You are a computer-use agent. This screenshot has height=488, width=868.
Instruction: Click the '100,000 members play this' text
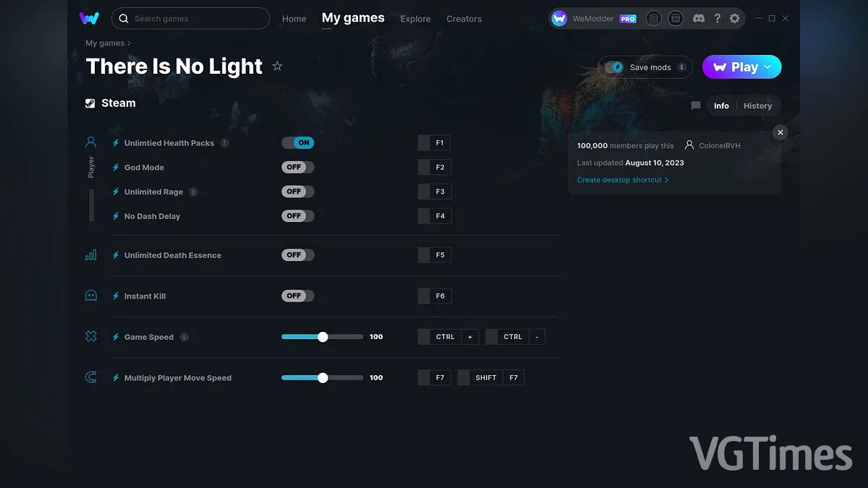[625, 145]
